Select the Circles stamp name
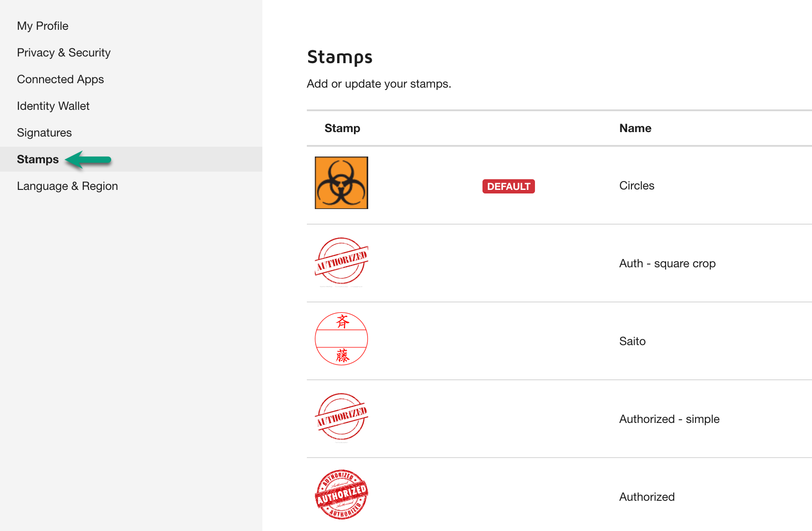This screenshot has width=812, height=531. point(637,186)
